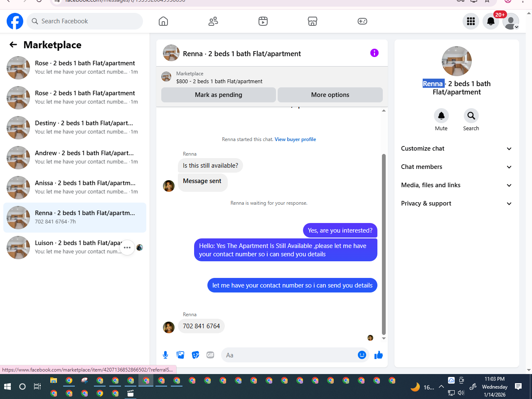Open the Andrew conversation
This screenshot has width=532, height=399.
click(x=75, y=158)
